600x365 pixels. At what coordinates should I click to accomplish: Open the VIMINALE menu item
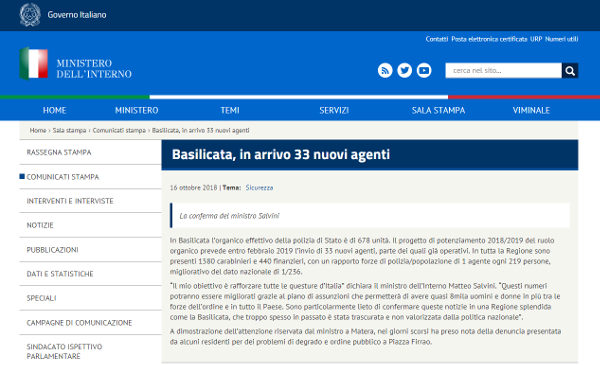[x=531, y=110]
